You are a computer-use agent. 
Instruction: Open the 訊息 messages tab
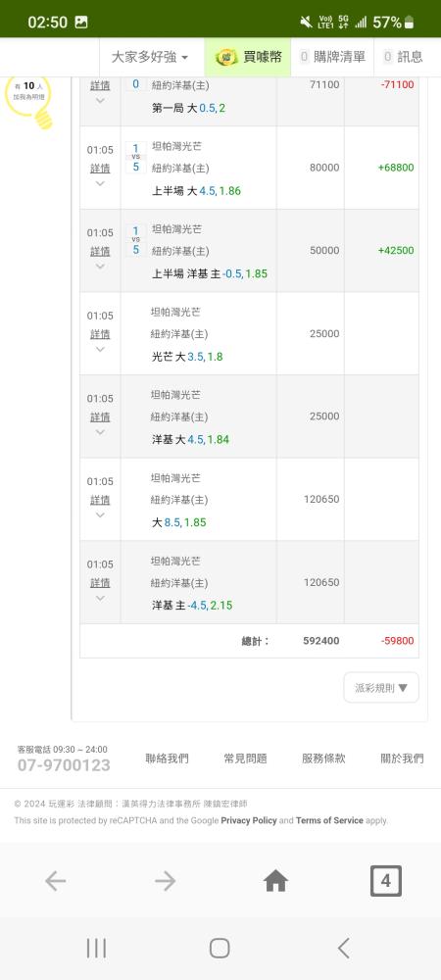(x=403, y=58)
